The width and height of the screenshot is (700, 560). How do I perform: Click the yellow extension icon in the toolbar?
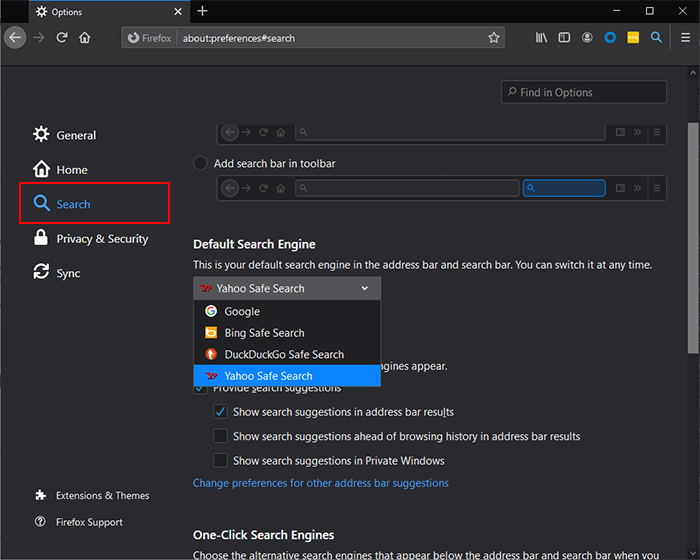pyautogui.click(x=633, y=38)
